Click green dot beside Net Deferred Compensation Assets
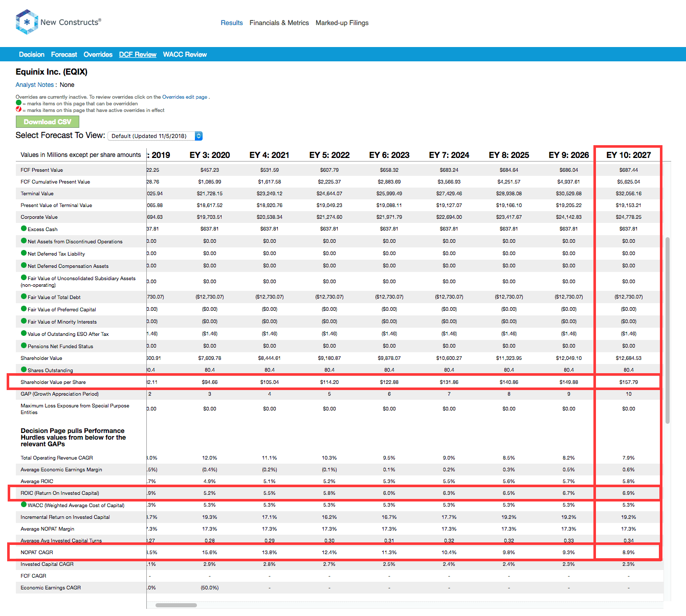The height and width of the screenshot is (616, 686). click(24, 265)
